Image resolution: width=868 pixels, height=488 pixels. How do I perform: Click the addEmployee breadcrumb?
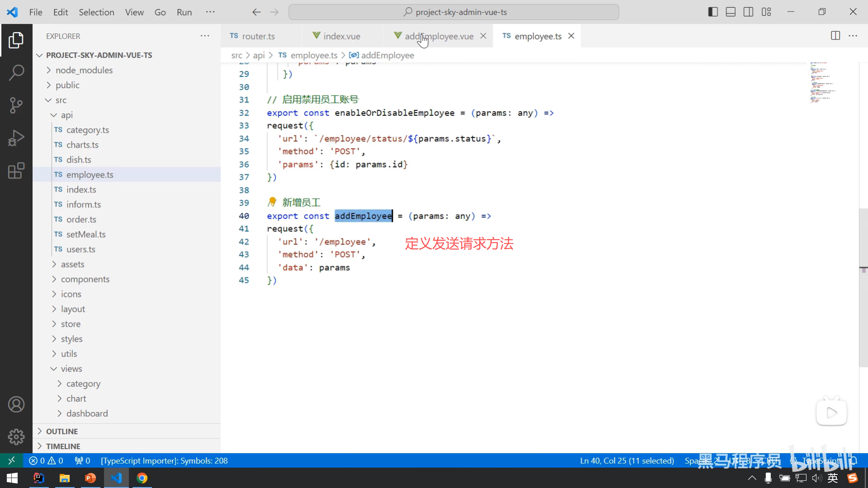387,55
